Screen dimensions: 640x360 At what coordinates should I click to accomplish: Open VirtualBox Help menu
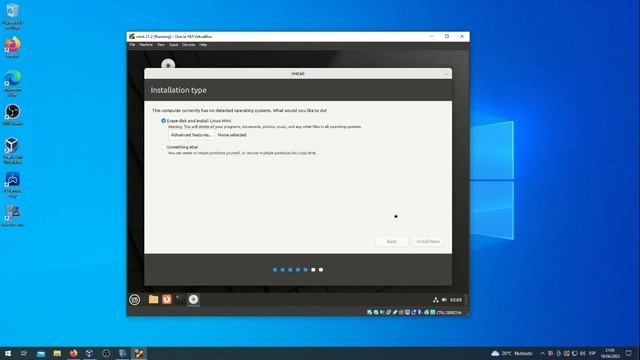click(203, 45)
